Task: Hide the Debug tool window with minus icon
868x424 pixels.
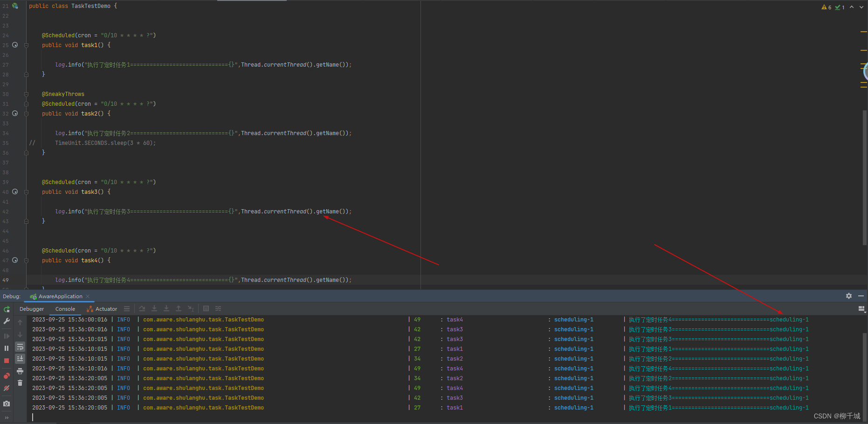Action: pyautogui.click(x=861, y=296)
